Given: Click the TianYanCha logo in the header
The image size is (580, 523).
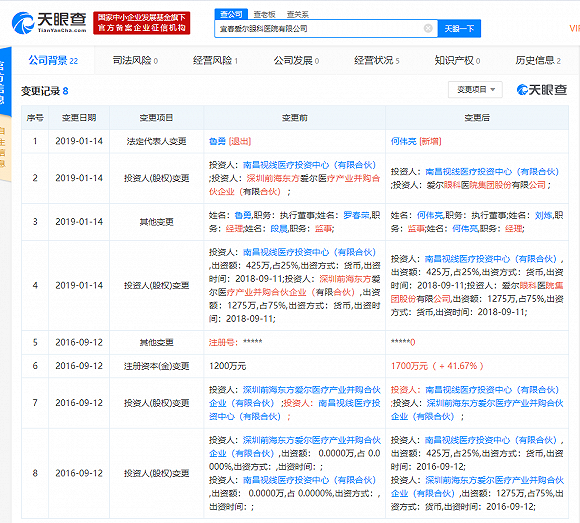Looking at the screenshot, I should pyautogui.click(x=49, y=23).
